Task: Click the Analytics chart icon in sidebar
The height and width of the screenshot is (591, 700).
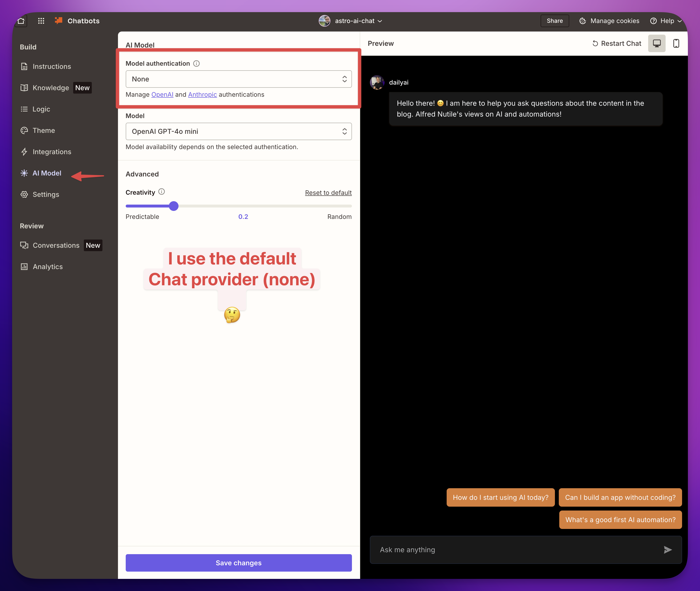Action: (x=24, y=267)
